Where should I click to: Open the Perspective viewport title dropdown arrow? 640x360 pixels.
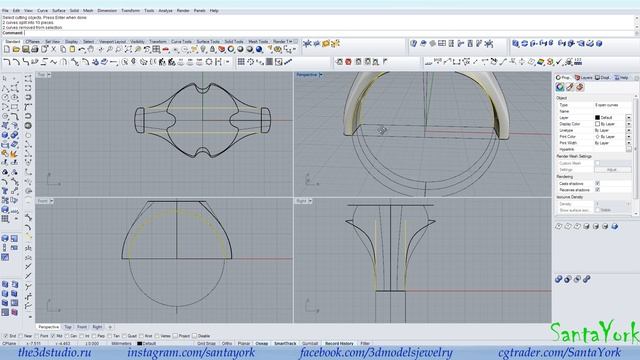pos(321,75)
